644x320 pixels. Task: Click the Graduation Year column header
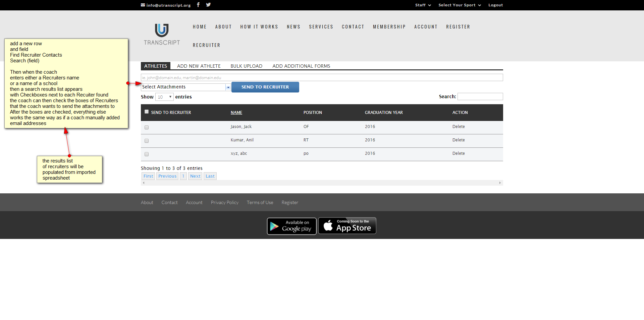point(384,113)
